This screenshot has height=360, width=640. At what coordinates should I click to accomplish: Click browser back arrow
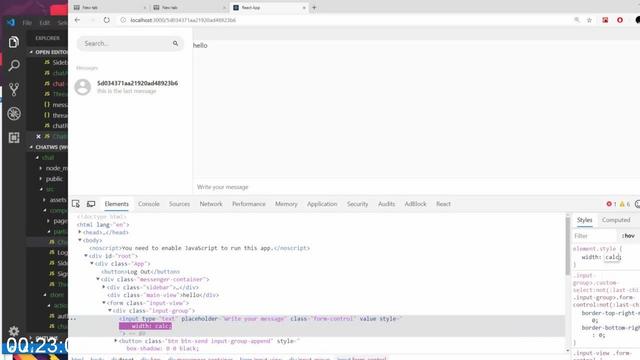[77, 20]
